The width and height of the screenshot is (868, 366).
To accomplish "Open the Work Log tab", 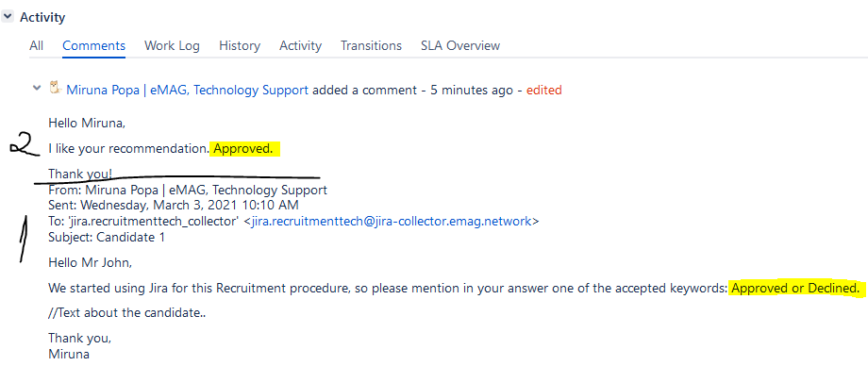I will pyautogui.click(x=172, y=46).
